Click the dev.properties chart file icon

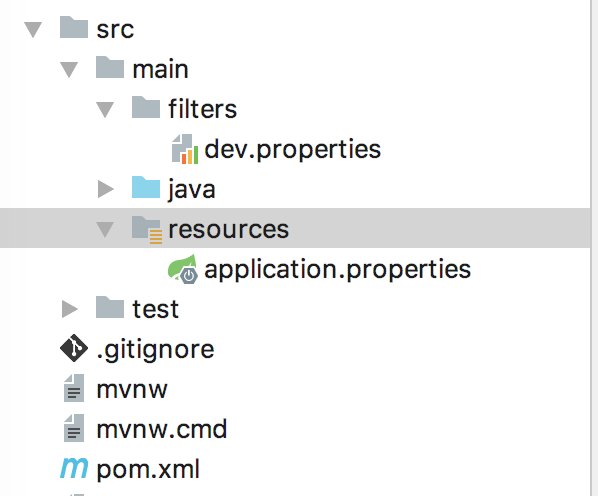coord(185,149)
